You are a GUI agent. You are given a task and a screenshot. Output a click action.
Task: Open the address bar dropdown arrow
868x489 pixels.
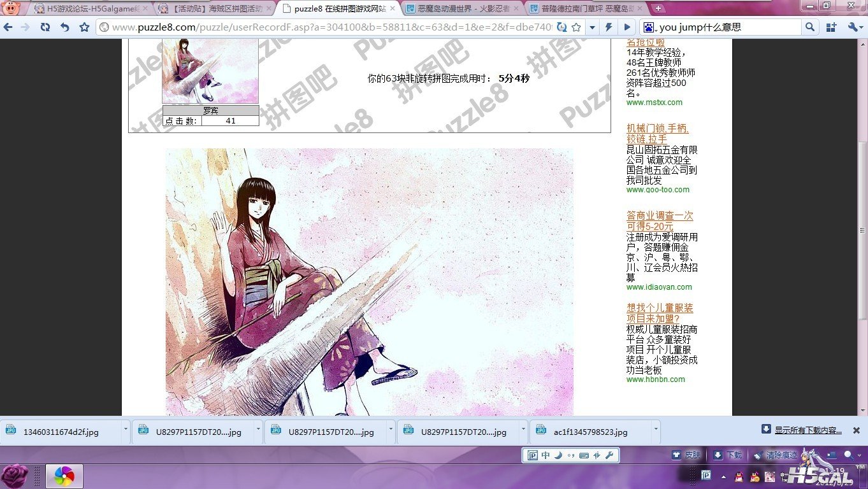tap(593, 27)
